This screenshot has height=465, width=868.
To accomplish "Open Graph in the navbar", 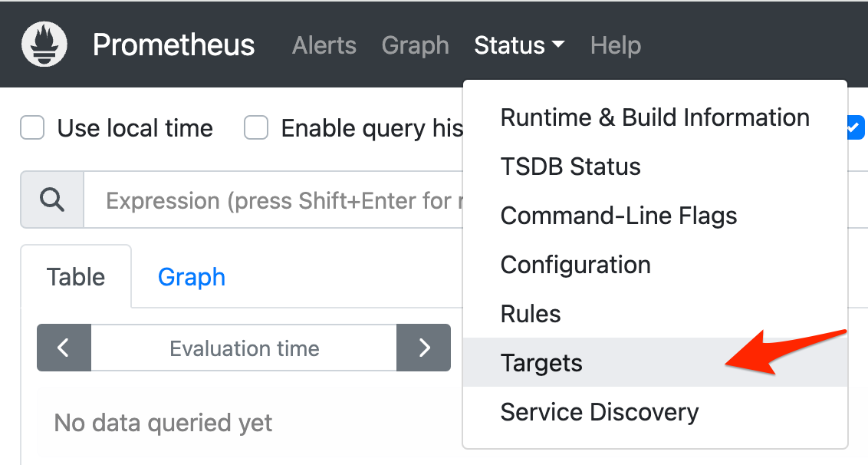I will pyautogui.click(x=415, y=45).
